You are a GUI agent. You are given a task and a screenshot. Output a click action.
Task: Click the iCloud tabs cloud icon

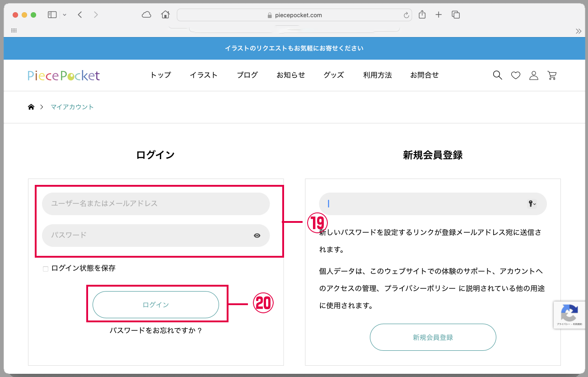click(146, 15)
